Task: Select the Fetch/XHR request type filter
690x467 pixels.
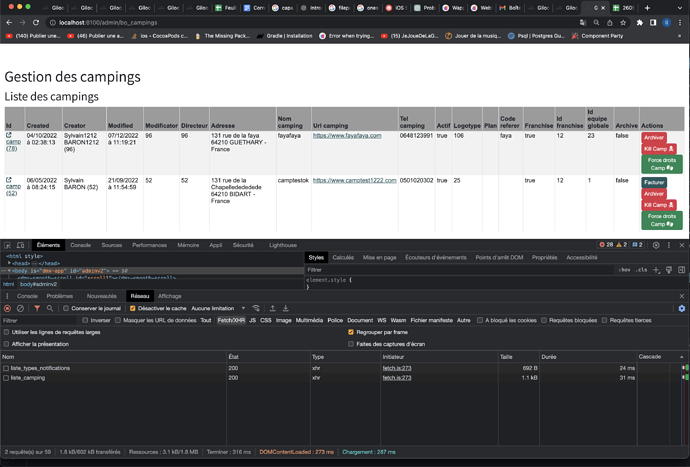Action: [x=231, y=320]
